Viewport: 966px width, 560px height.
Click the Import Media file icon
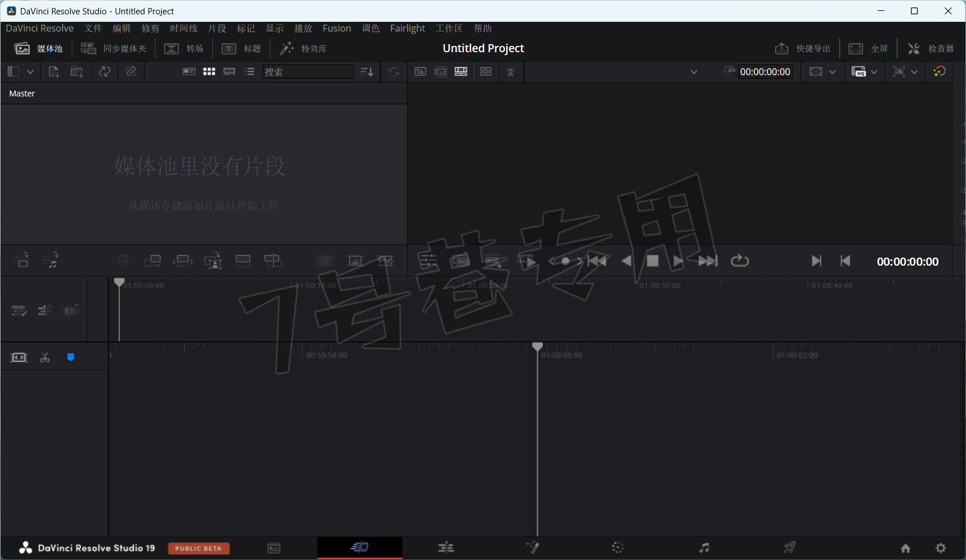coord(53,72)
